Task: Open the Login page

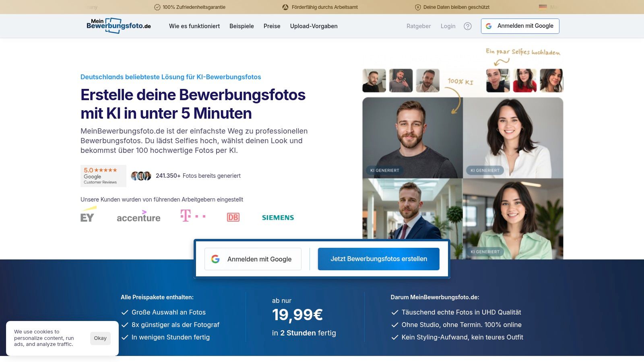Action: 448,26
